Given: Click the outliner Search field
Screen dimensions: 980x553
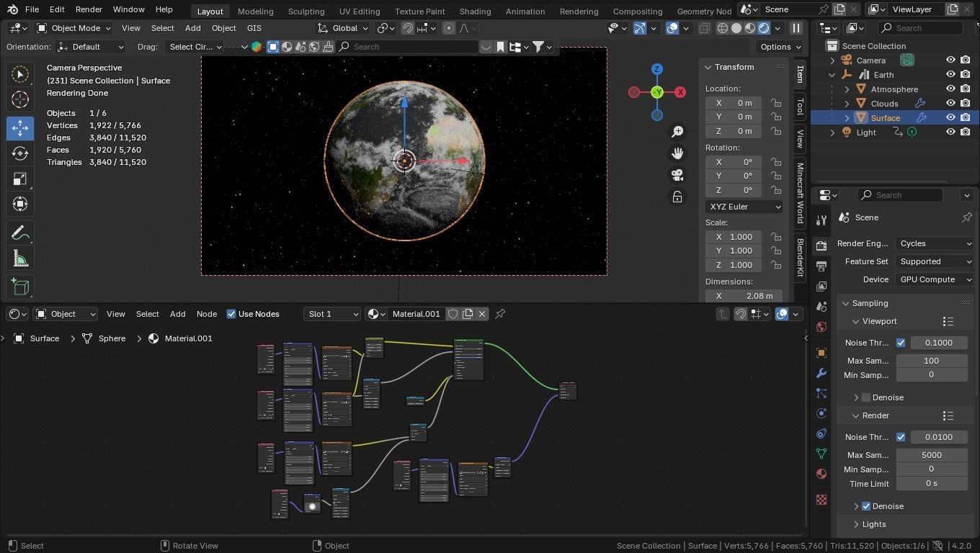Looking at the screenshot, I should tap(920, 28).
